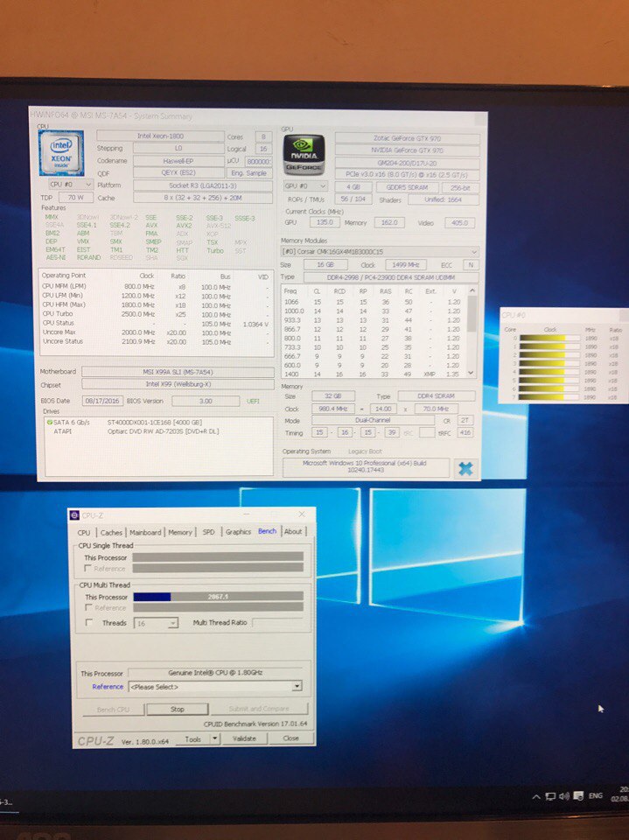The height and width of the screenshot is (840, 629).
Task: Switch to the Memory tab in CPU-Z
Action: click(180, 532)
